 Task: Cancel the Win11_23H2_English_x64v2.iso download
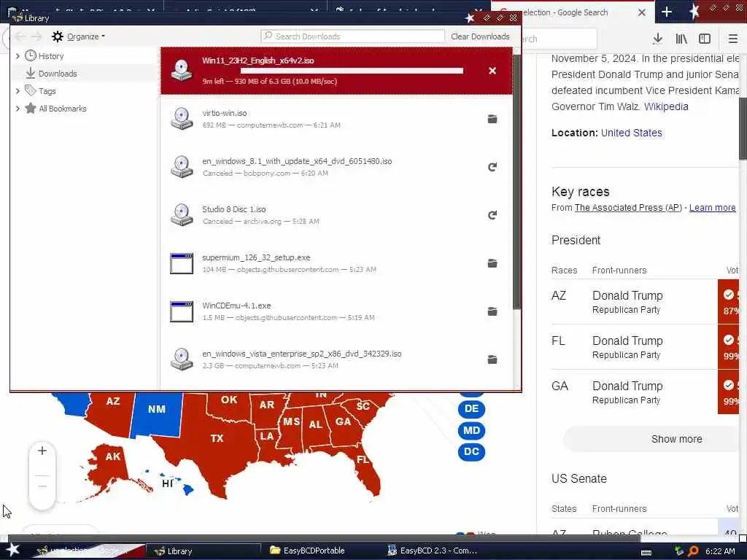(x=492, y=71)
